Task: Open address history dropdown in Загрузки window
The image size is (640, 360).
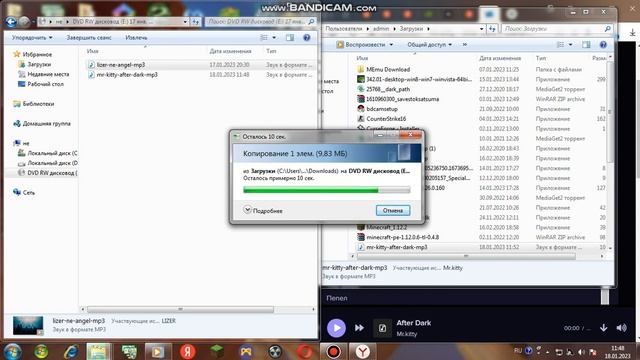Action: (482, 29)
